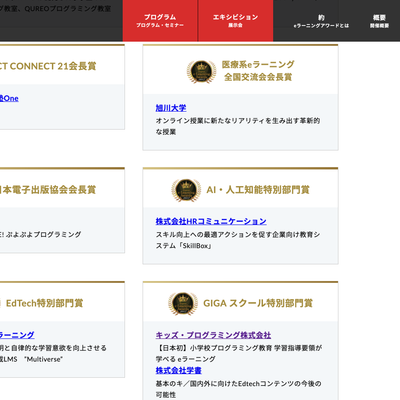Select the スキル向上への最適アクション description text
Screen dimensions: 400x400
pyautogui.click(x=238, y=240)
